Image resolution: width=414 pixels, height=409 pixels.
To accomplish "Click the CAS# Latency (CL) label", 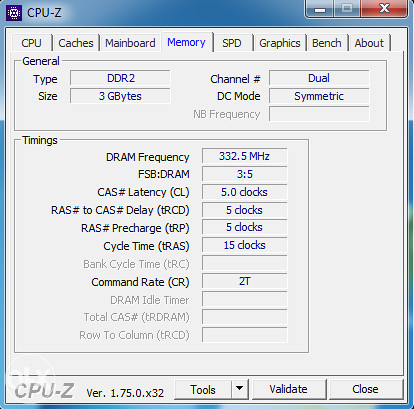I will point(143,192).
